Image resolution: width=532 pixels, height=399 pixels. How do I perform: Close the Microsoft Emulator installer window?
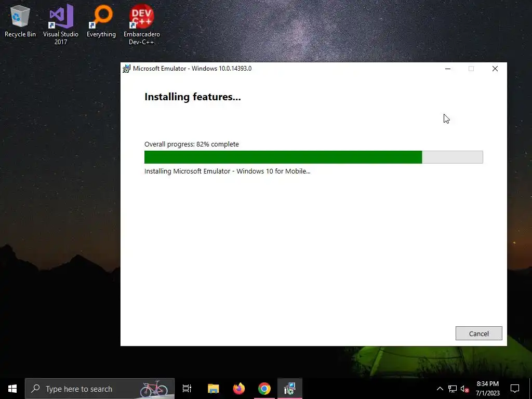point(495,69)
